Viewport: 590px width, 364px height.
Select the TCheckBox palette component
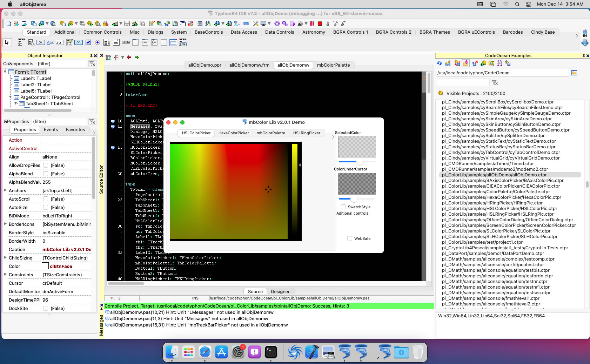click(x=88, y=42)
